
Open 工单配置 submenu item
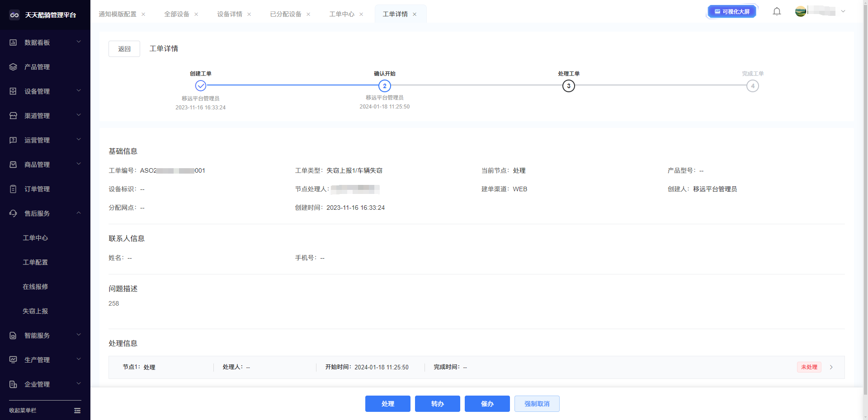coord(35,262)
